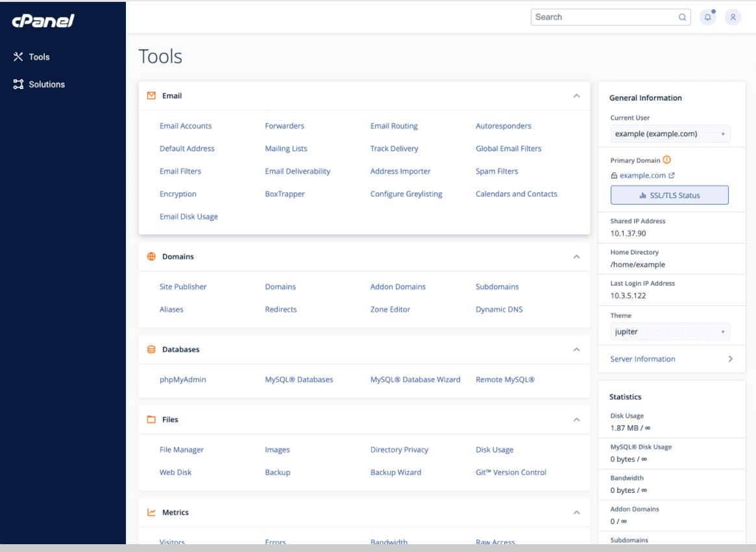Open Dynamic DNS
Image resolution: width=756 pixels, height=552 pixels.
click(499, 309)
